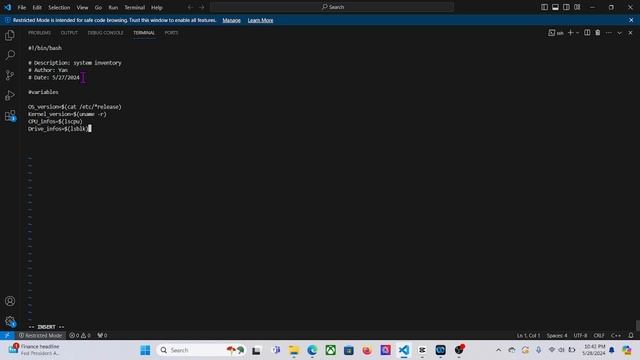640x360 pixels.
Task: Click the remote window indicator in status bar
Action: click(7, 335)
